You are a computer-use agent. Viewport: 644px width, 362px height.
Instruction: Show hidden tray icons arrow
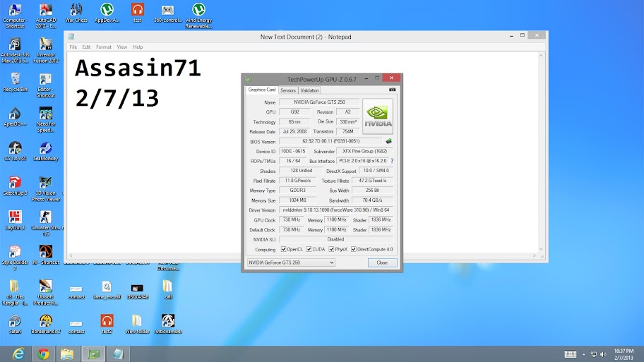point(583,354)
